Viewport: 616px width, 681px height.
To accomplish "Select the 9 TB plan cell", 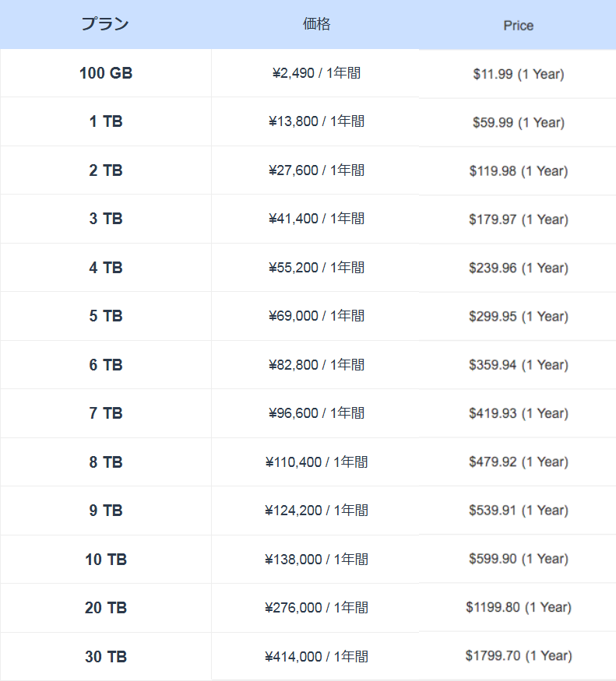I will [106, 511].
